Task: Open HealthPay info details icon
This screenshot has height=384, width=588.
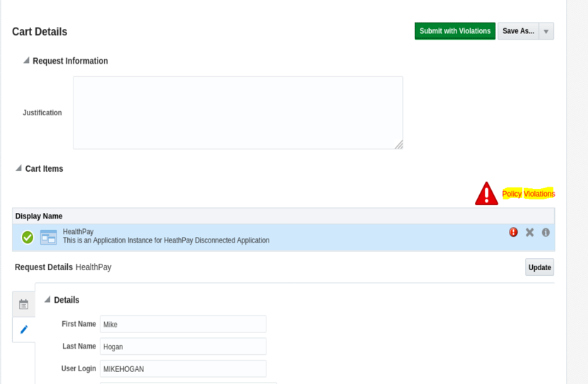Action: pos(546,232)
